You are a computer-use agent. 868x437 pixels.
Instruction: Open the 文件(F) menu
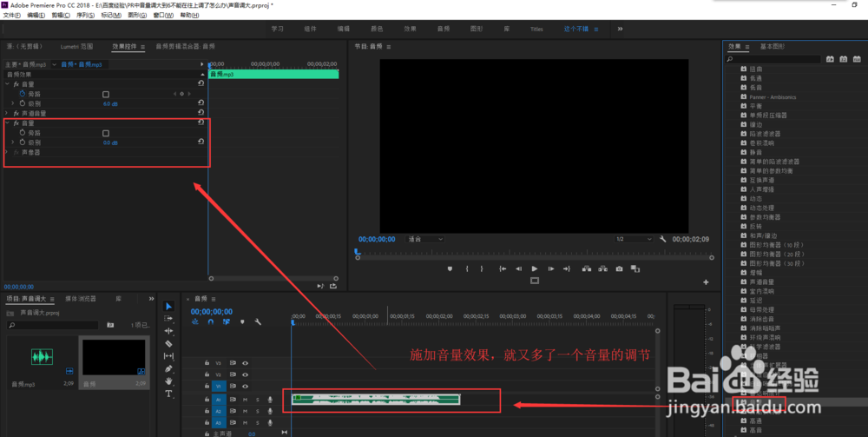[x=11, y=15]
